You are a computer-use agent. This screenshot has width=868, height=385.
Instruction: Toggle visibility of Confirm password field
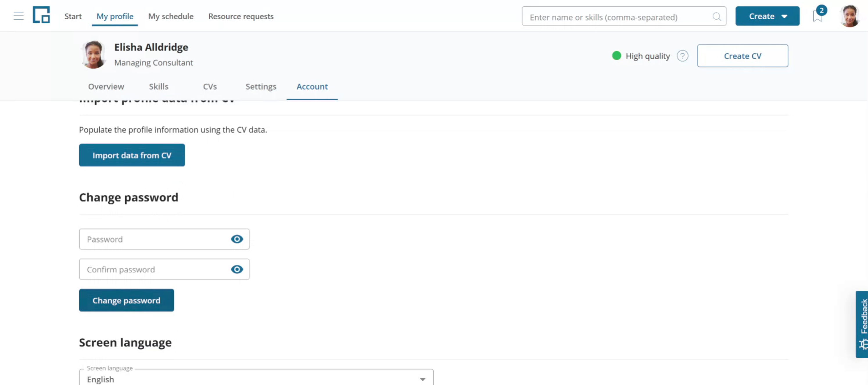point(237,269)
